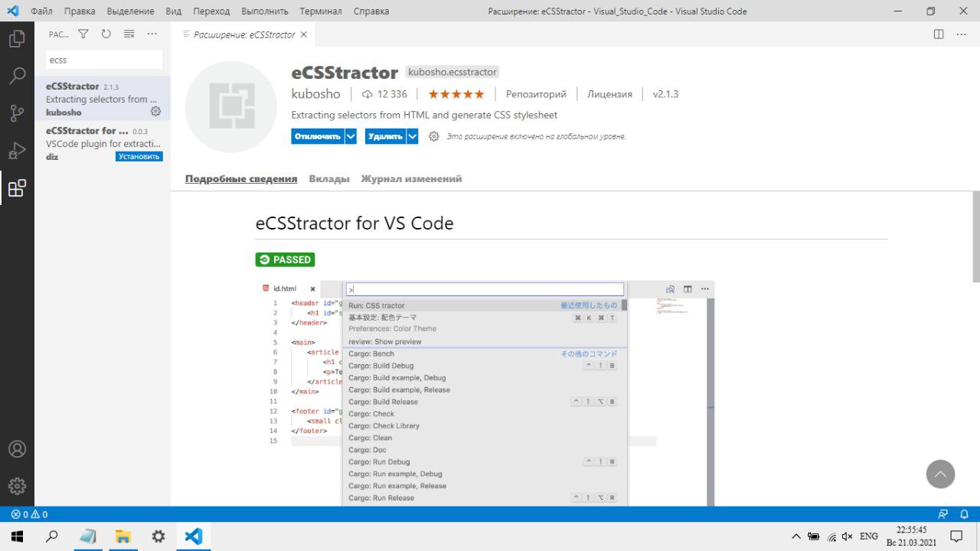The height and width of the screenshot is (551, 980).
Task: Open notifications bell in status bar
Action: [x=965, y=514]
